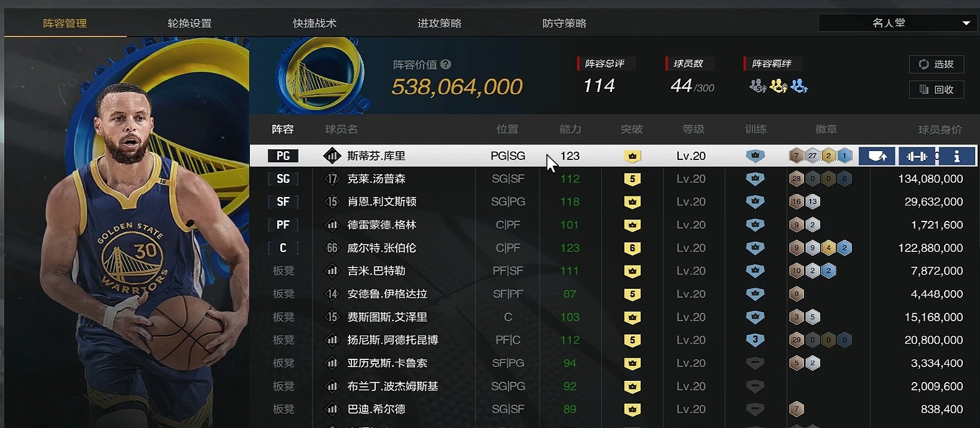Image resolution: width=980 pixels, height=428 pixels.
Task: Select player 肖恩.利文斯顿
Action: pos(382,202)
